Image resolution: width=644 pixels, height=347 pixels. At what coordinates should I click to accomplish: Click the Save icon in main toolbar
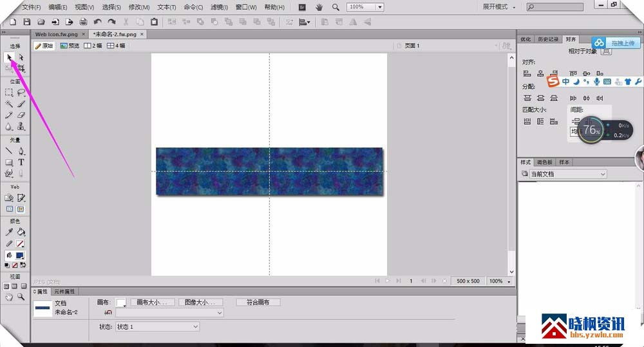coord(26,22)
